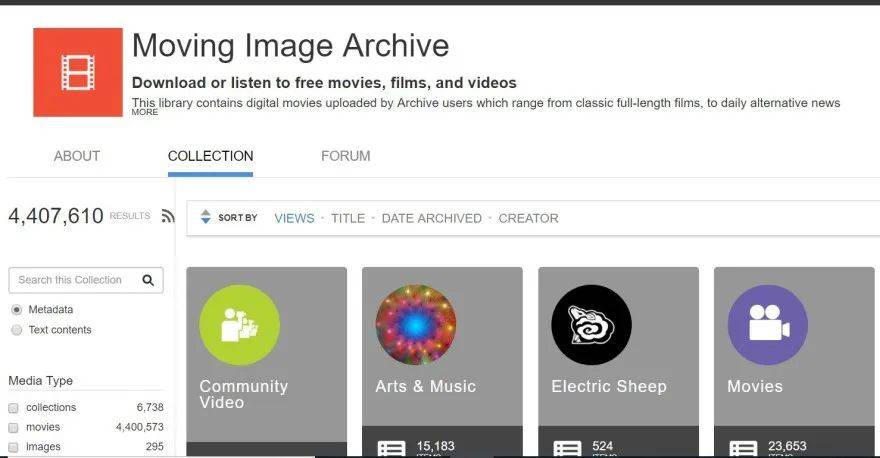The image size is (880, 458).
Task: Open the Community Video green icon
Action: pos(240,325)
